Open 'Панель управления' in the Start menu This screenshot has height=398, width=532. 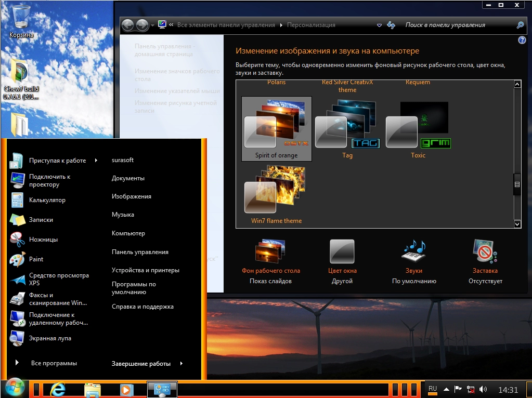point(140,252)
